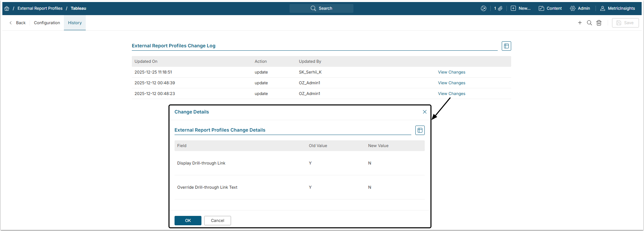Viewport: 644px width, 231px height.
Task: Expand the Admin menu
Action: click(x=580, y=8)
